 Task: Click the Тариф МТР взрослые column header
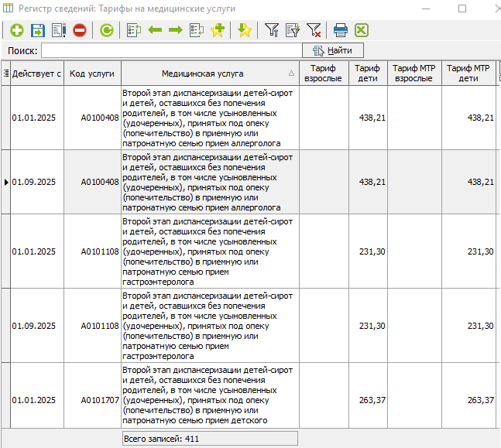(x=415, y=74)
